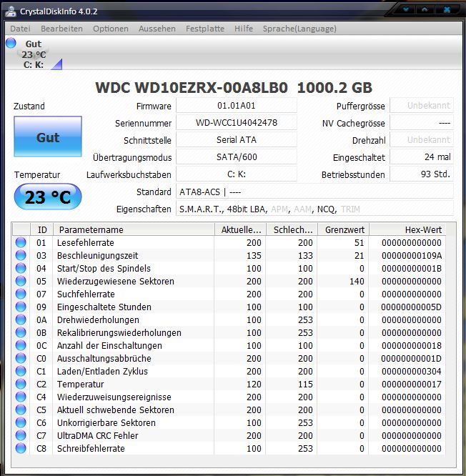Click the Übertragungsmodus field SATA/600
The image size is (466, 476).
pyautogui.click(x=237, y=157)
